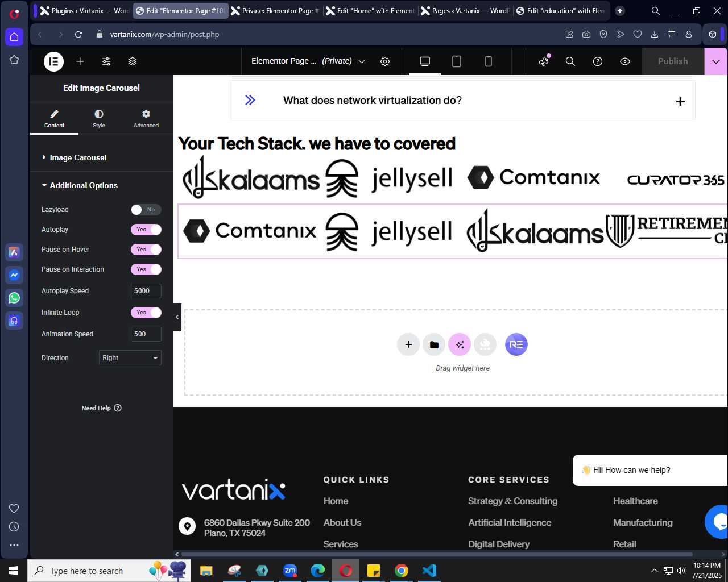Open the About Us footer link

coord(342,522)
